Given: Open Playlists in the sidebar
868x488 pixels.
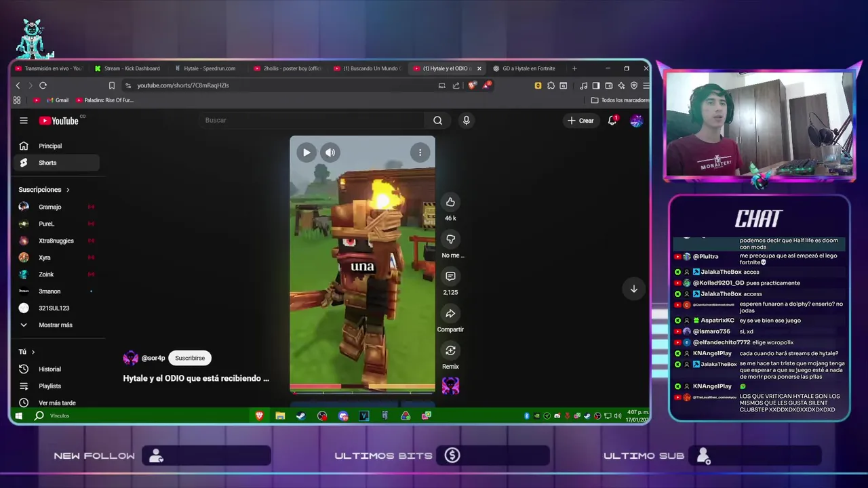Looking at the screenshot, I should (x=56, y=386).
